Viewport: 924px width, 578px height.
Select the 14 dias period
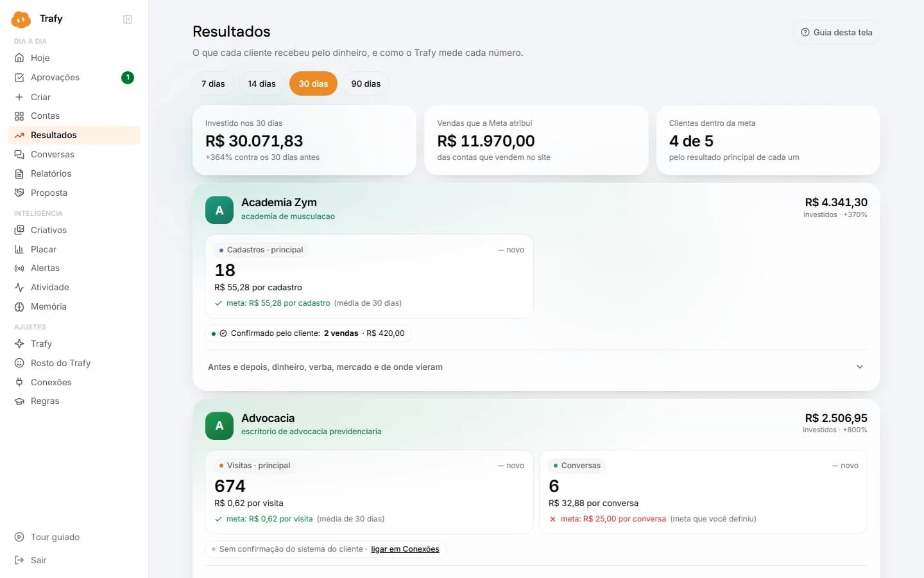pyautogui.click(x=262, y=83)
